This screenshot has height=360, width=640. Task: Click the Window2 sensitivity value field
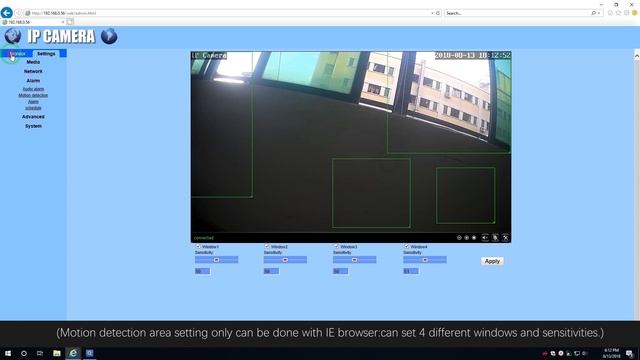(x=271, y=271)
